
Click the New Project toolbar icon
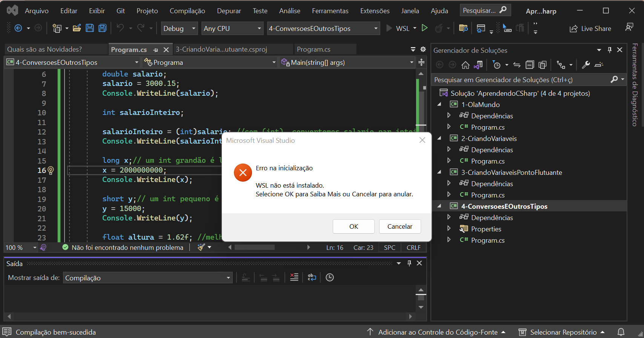[57, 28]
